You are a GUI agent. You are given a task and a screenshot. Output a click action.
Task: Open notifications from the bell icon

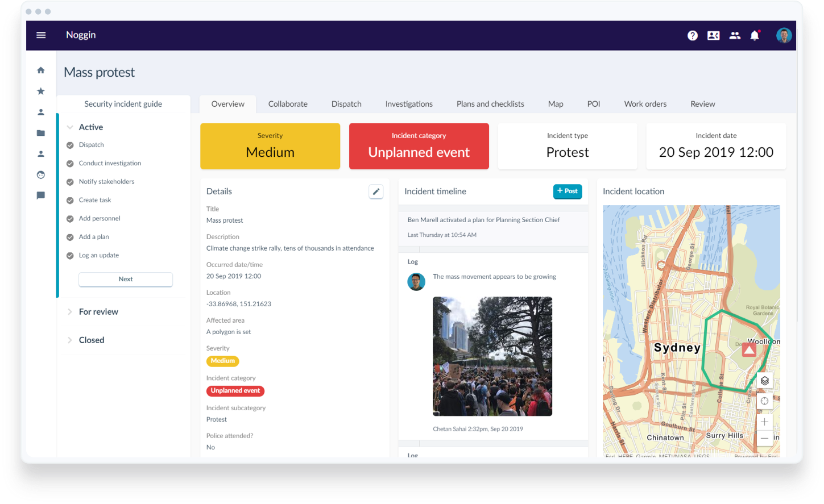coord(754,35)
